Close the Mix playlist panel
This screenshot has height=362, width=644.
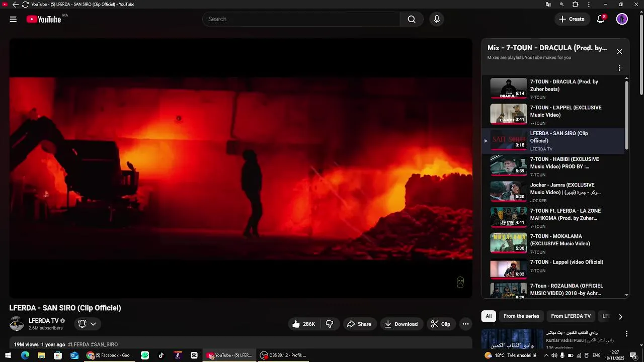pyautogui.click(x=619, y=52)
